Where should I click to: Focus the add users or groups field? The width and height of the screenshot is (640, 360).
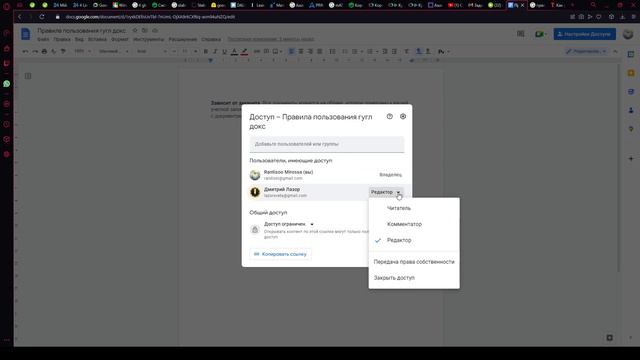[x=327, y=144]
